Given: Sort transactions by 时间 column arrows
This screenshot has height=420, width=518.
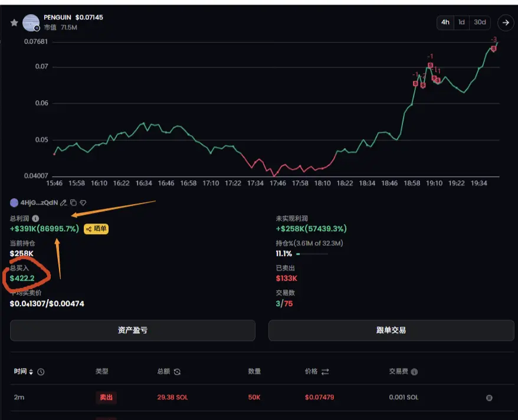Looking at the screenshot, I should point(31,372).
